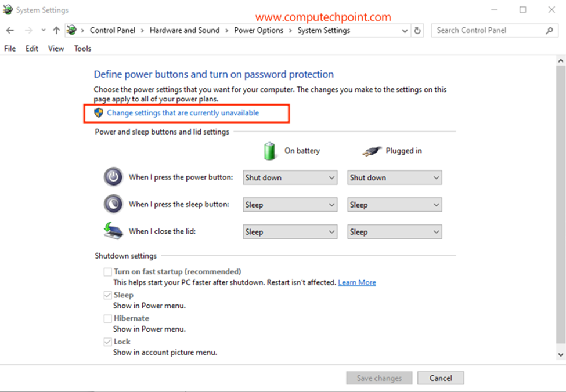Image resolution: width=566 pixels, height=392 pixels.
Task: Click 'On battery' column label
Action: pyautogui.click(x=302, y=151)
